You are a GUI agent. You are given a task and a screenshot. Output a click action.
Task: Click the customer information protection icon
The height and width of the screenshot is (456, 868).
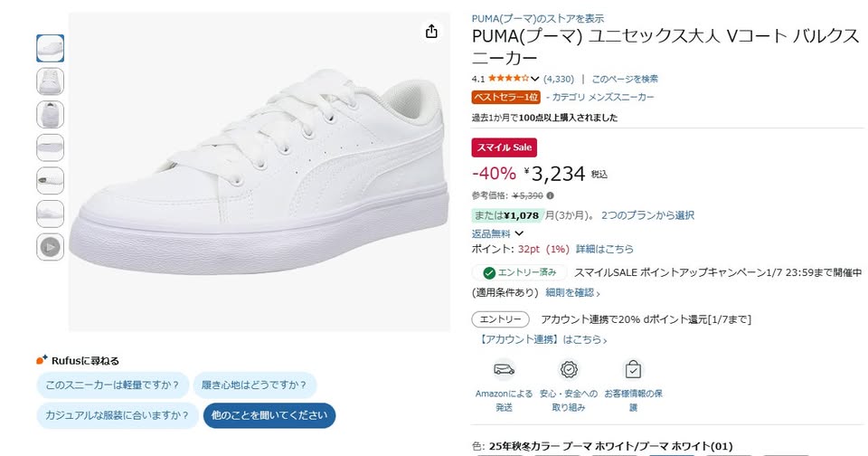tap(633, 369)
